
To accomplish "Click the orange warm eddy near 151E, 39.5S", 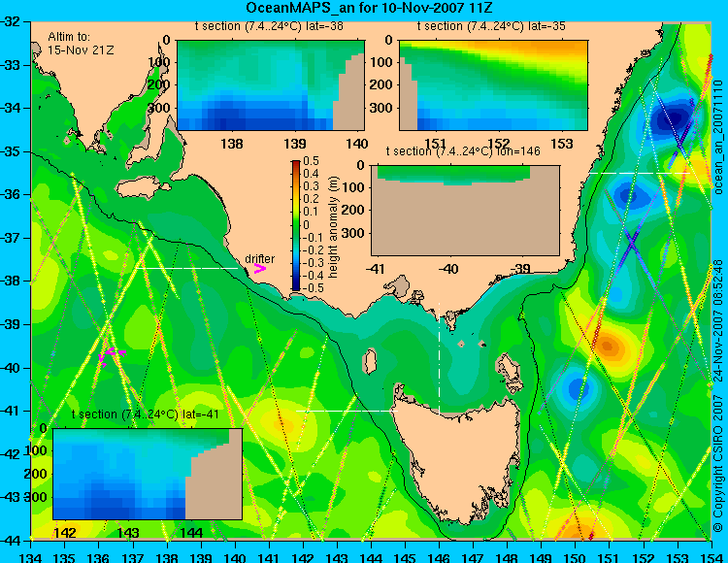I will tap(608, 347).
